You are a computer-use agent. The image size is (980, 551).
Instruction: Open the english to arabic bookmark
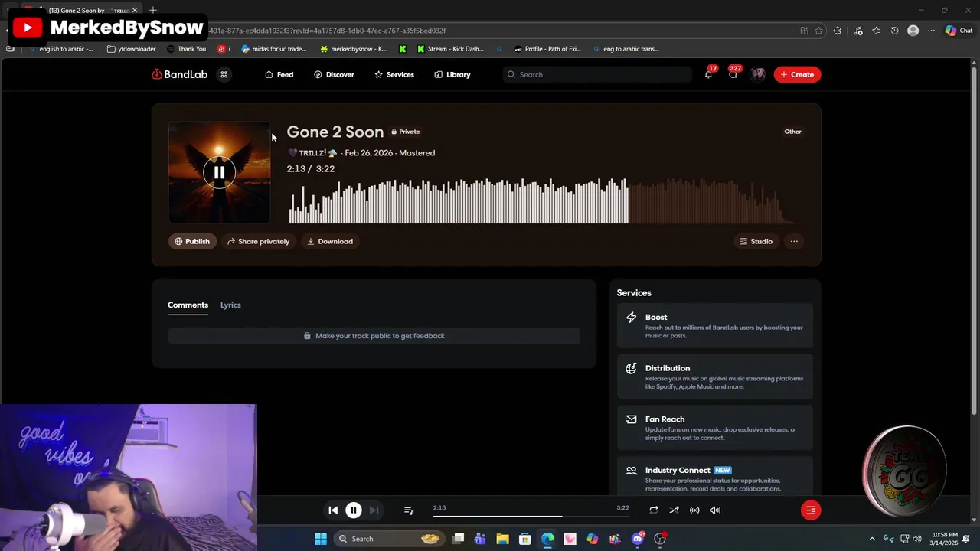tap(60, 49)
